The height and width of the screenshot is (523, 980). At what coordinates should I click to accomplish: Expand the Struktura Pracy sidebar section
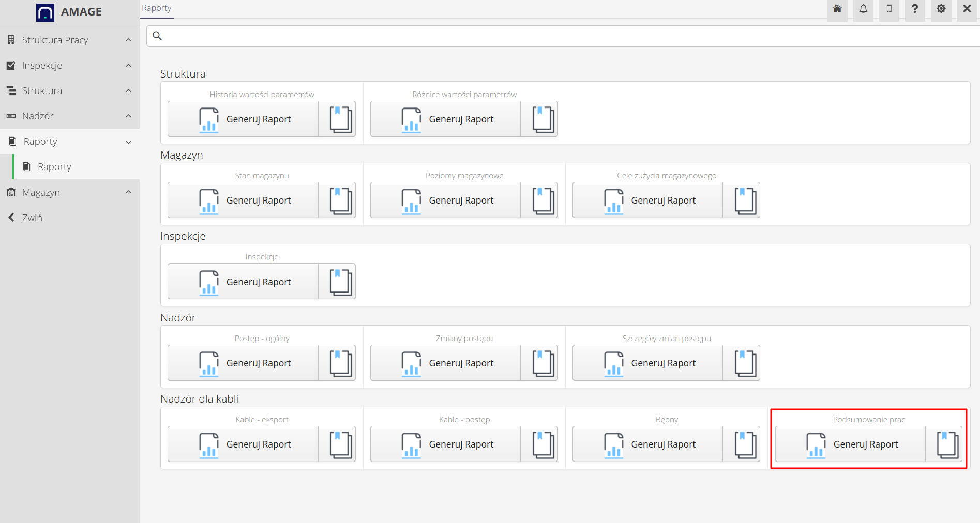70,40
